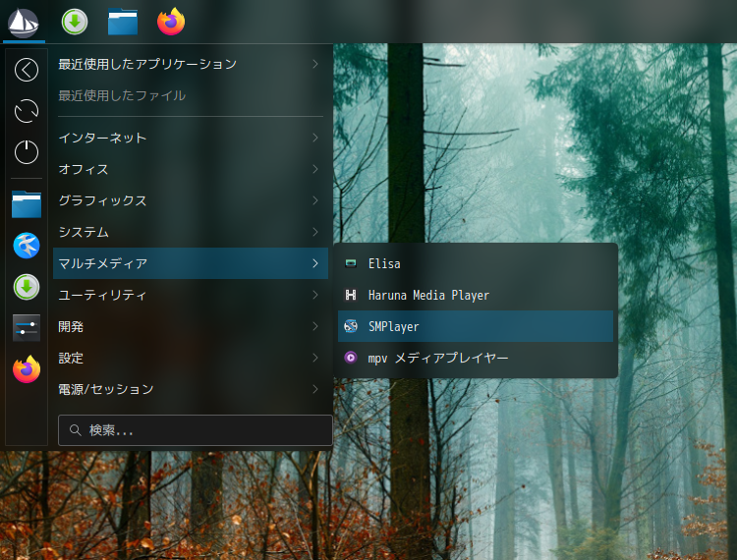Open the オフィス category
The image size is (737, 560).
(191, 169)
